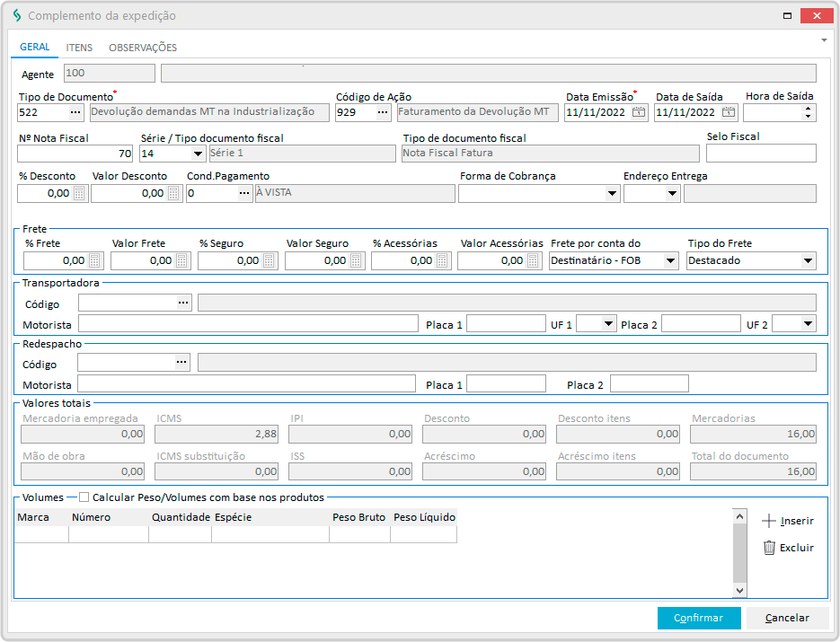Expand Frete por conta do dropdown
Screen dimensions: 840x642
click(x=670, y=260)
